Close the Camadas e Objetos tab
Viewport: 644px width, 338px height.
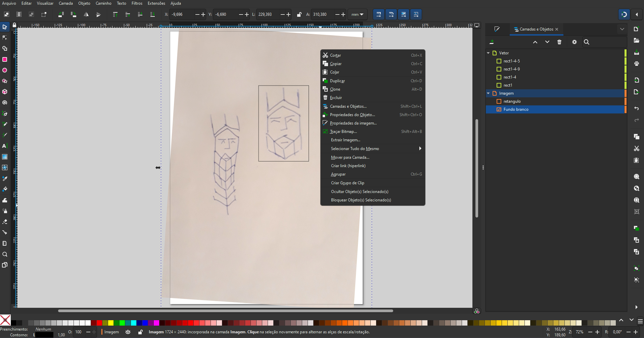coord(557,29)
